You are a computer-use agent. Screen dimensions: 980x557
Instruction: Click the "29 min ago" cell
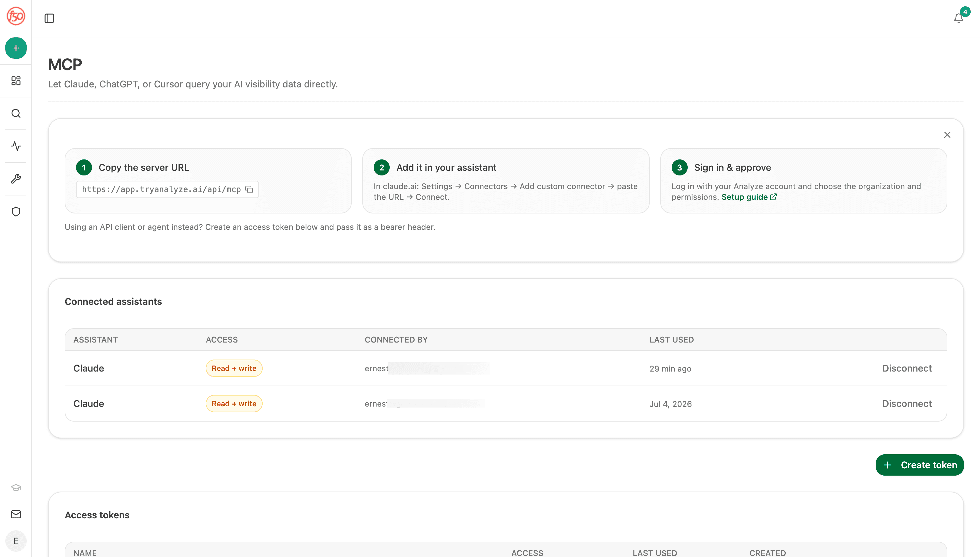(670, 369)
